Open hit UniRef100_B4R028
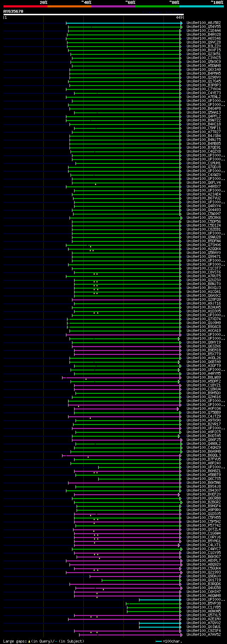Image resolution: width=227 pixels, height=644 pixels. point(204,34)
